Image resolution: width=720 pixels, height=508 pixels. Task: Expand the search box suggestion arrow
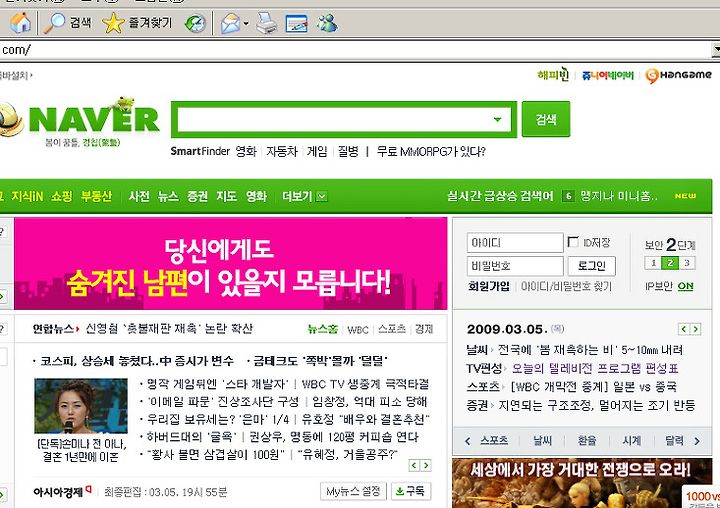pyautogui.click(x=497, y=119)
